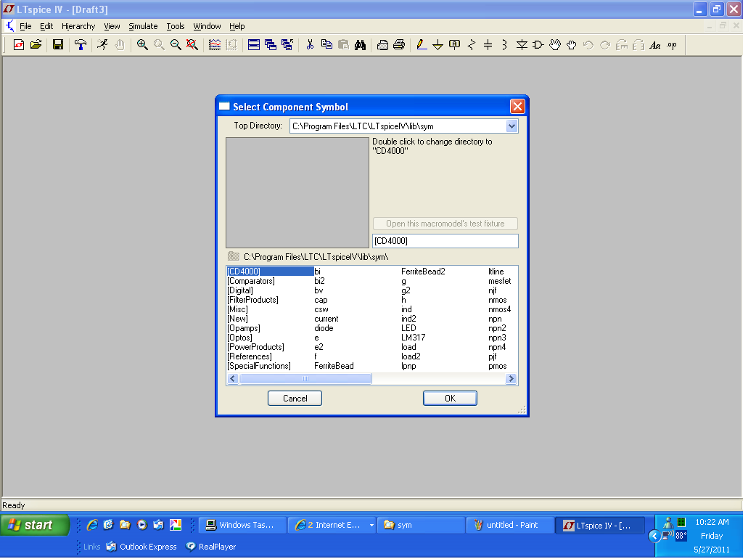Click the Windows start button

(35, 525)
